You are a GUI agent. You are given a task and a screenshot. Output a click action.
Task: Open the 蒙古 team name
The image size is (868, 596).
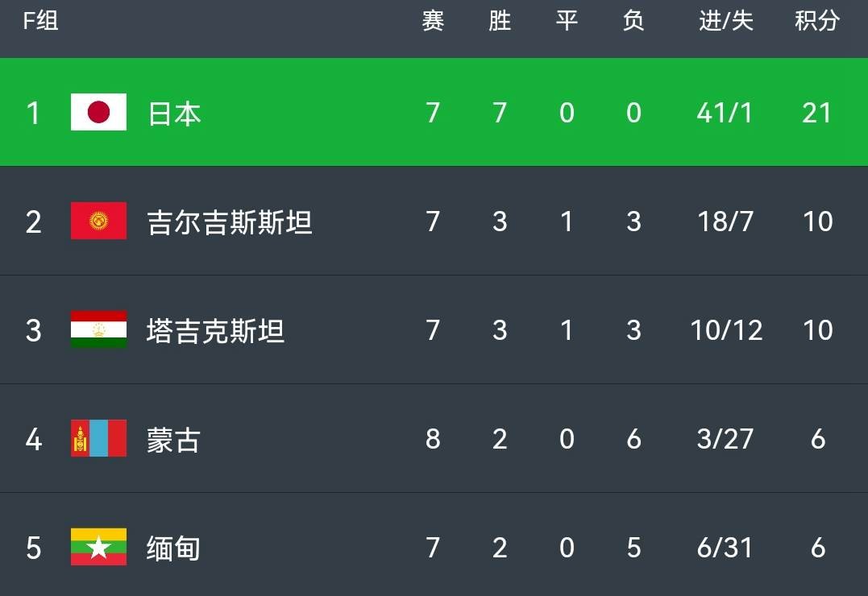pos(173,440)
